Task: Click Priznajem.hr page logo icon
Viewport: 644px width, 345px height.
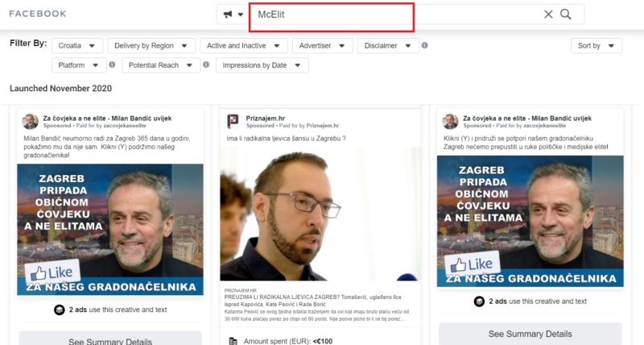Action: (233, 121)
